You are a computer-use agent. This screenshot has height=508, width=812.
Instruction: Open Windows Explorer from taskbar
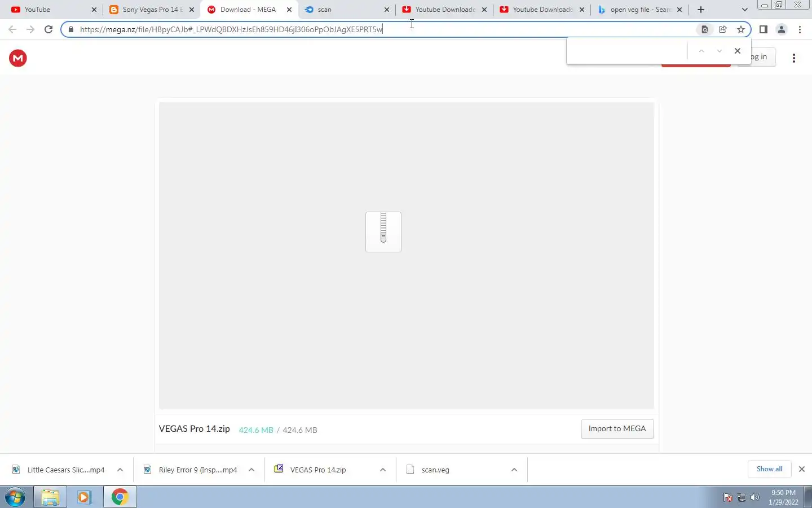click(50, 497)
